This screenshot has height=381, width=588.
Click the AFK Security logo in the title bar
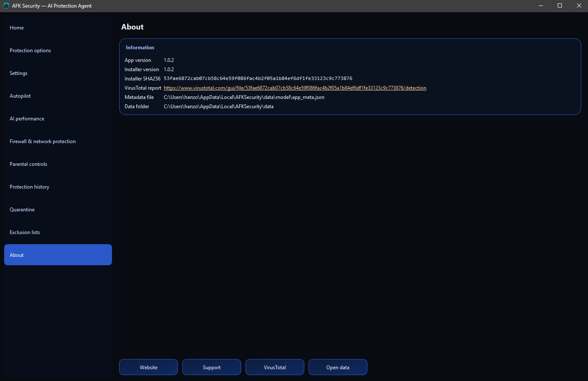pyautogui.click(x=5, y=5)
